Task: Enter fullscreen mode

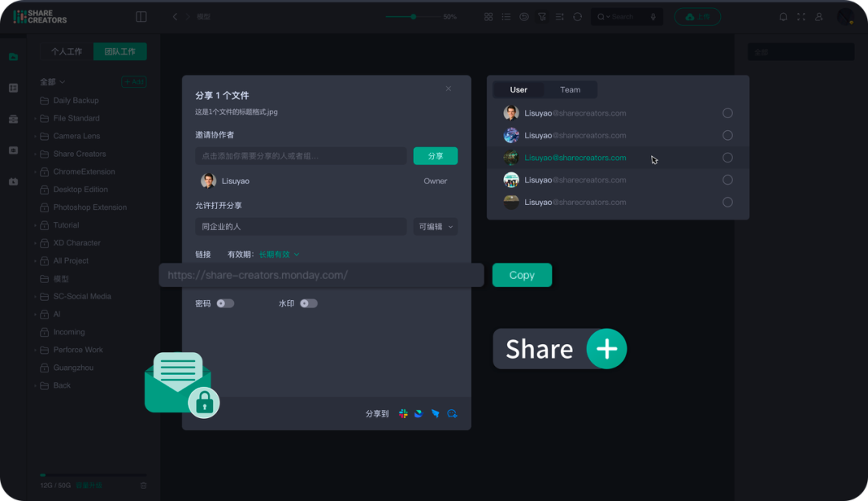Action: coord(801,17)
